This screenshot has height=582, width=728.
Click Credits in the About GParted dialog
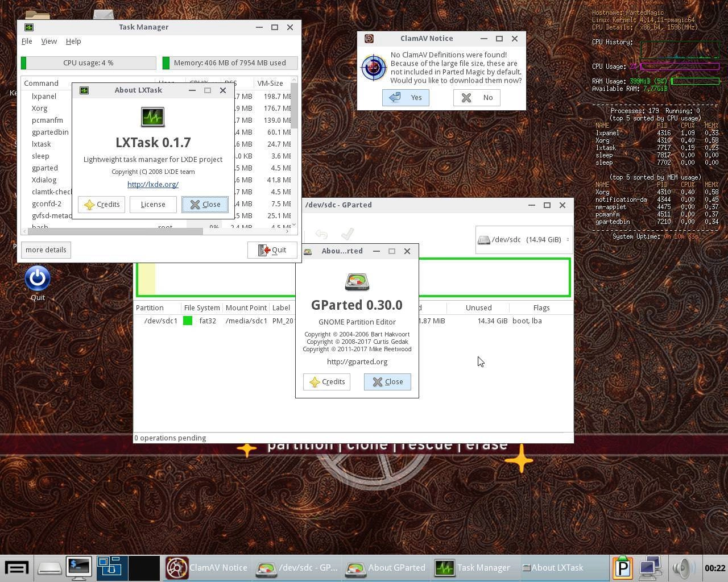[x=326, y=382]
